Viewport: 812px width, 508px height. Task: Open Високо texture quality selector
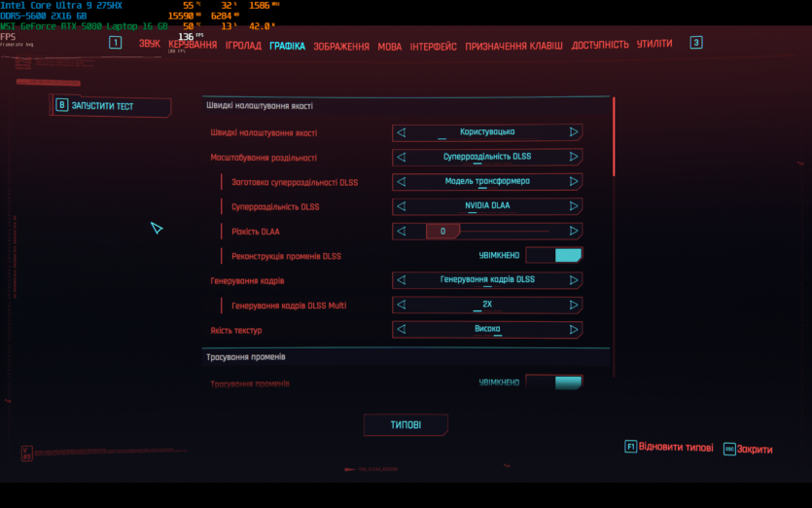487,329
